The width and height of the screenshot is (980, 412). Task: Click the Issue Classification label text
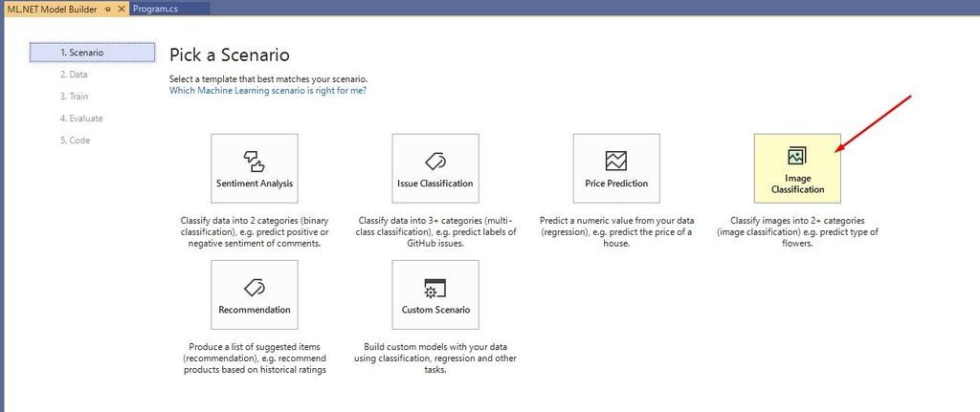pyautogui.click(x=435, y=184)
